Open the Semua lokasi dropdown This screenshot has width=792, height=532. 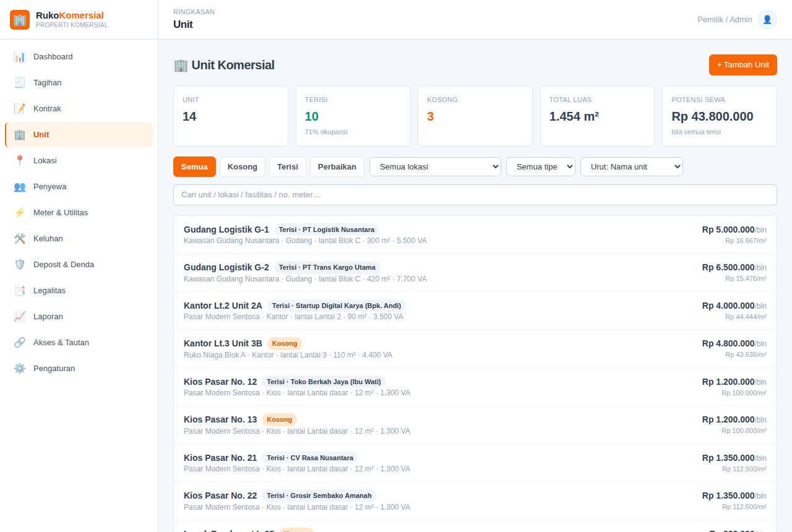[435, 167]
